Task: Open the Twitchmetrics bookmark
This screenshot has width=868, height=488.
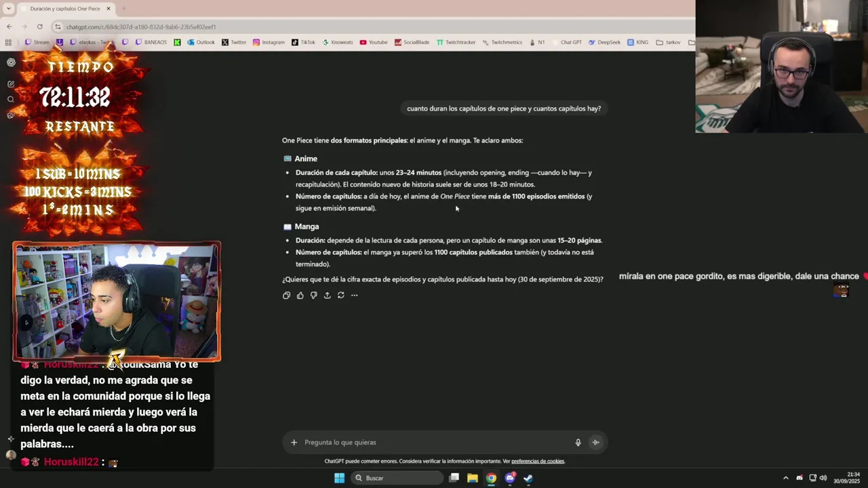Action: pyautogui.click(x=502, y=42)
